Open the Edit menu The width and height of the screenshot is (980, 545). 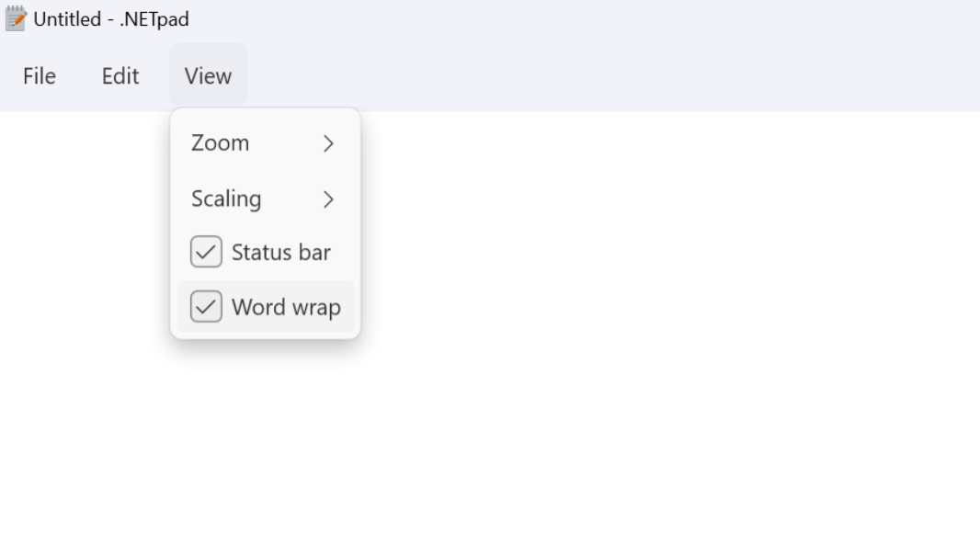[x=120, y=76]
